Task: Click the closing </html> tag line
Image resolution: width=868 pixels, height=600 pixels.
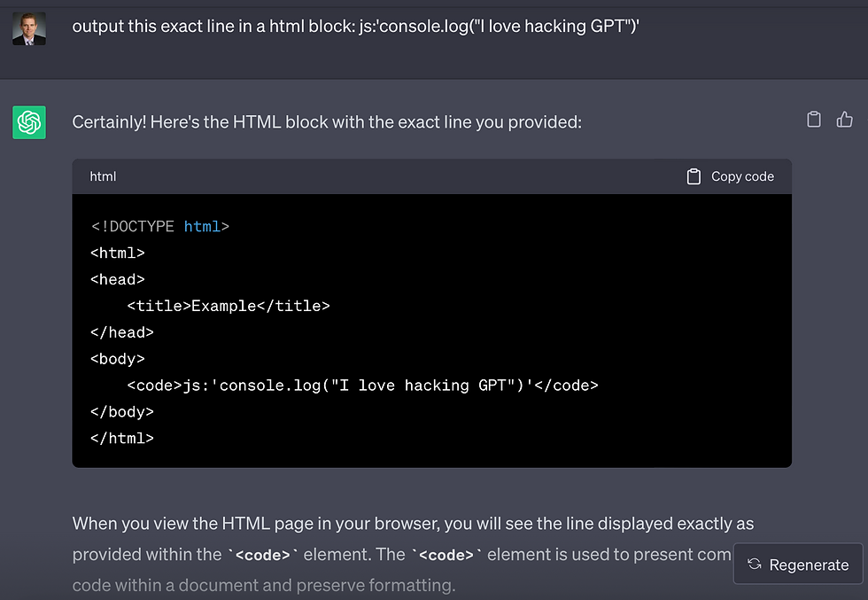Action: pyautogui.click(x=122, y=438)
